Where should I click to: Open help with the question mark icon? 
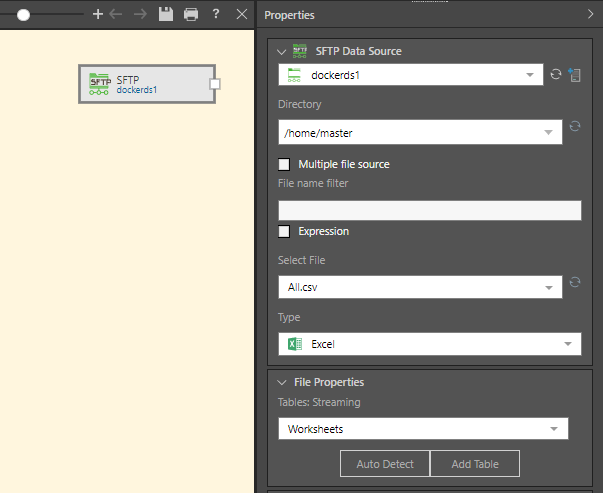tap(215, 15)
